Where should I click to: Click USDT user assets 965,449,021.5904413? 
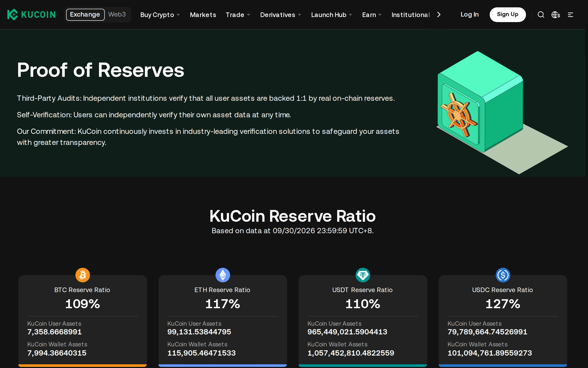(347, 332)
